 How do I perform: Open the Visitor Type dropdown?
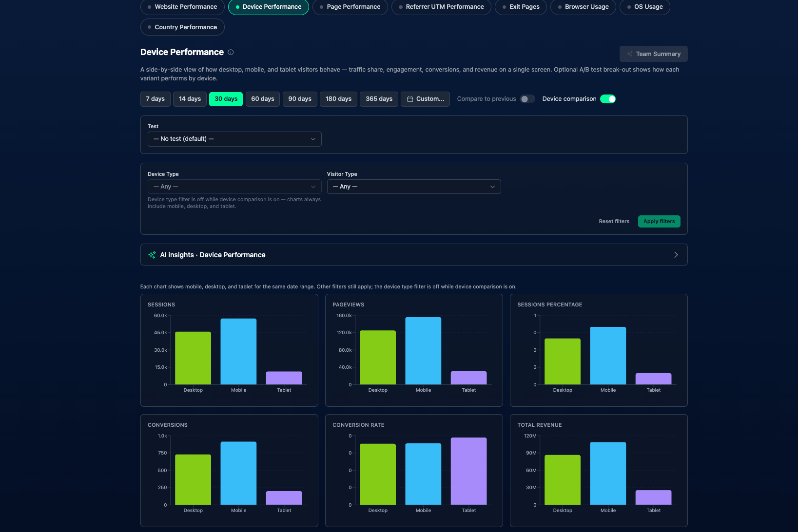click(414, 187)
